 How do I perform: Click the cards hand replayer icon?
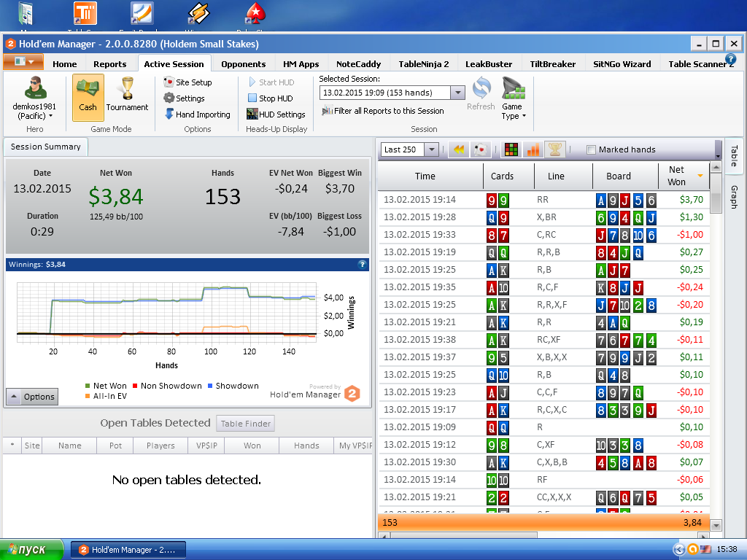(481, 149)
